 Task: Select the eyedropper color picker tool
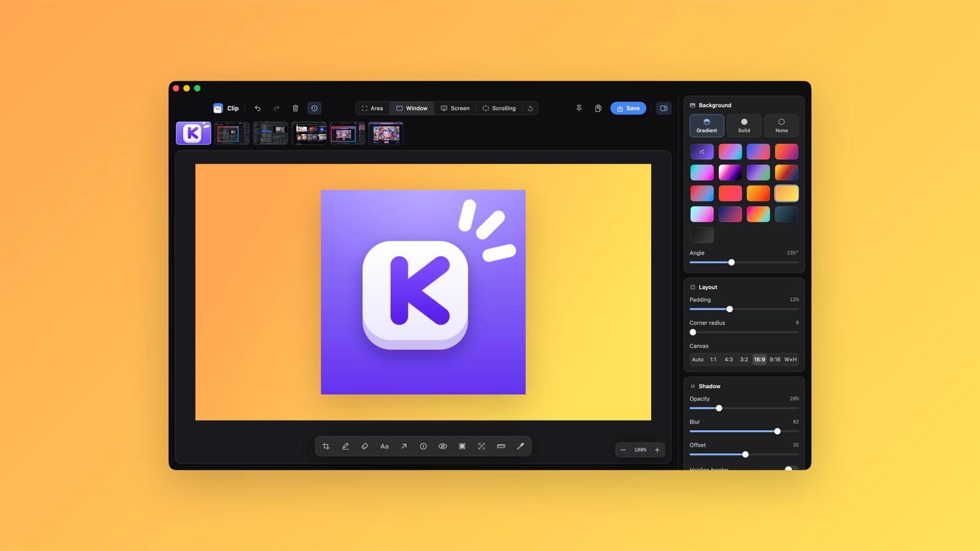pos(521,446)
